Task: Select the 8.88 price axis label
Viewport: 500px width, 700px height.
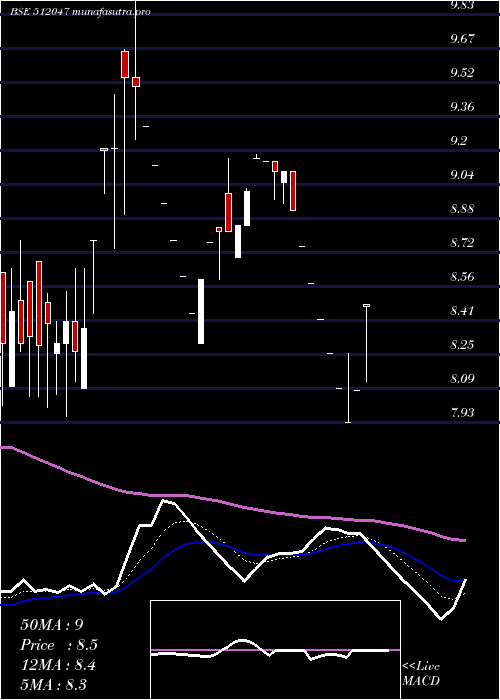Action: click(x=462, y=208)
